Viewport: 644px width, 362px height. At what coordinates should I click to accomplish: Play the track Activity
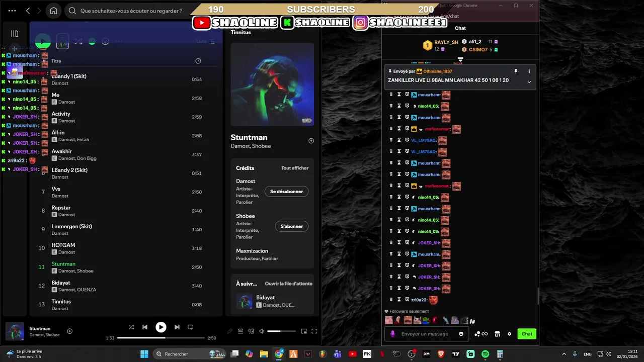(x=61, y=114)
